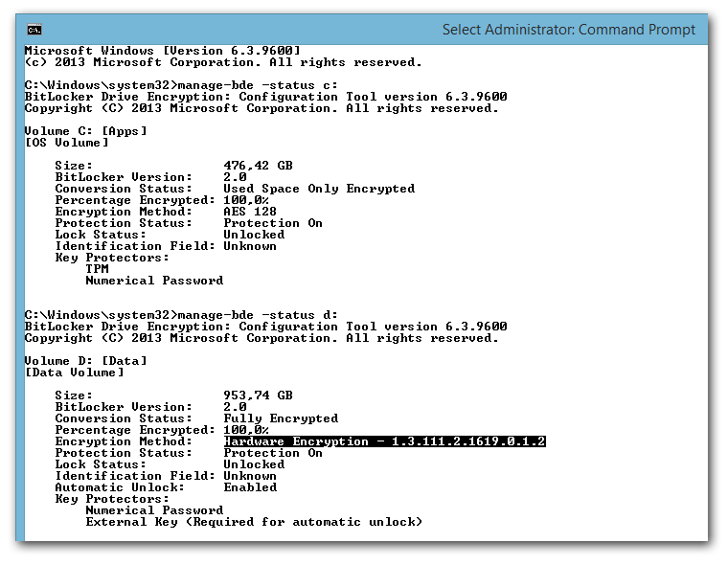Click the 'Microsoft Windows [Version 6.3.9600]' line
Viewport: 728px width, 565px height.
(x=162, y=50)
